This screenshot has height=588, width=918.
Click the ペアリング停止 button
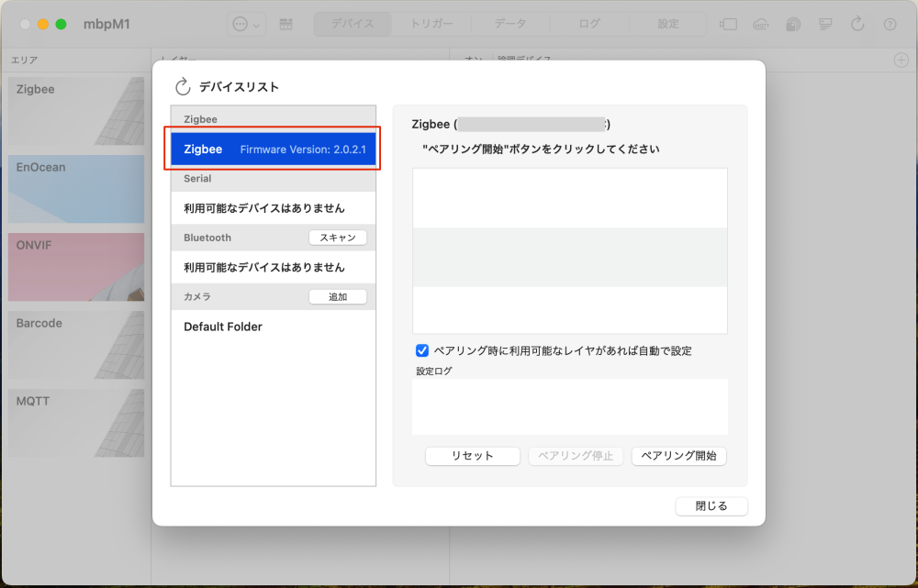[576, 456]
